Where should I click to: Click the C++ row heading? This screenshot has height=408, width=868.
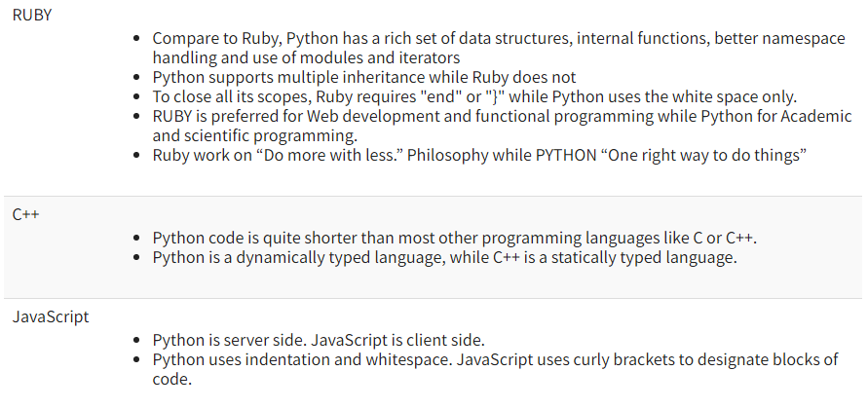[26, 213]
